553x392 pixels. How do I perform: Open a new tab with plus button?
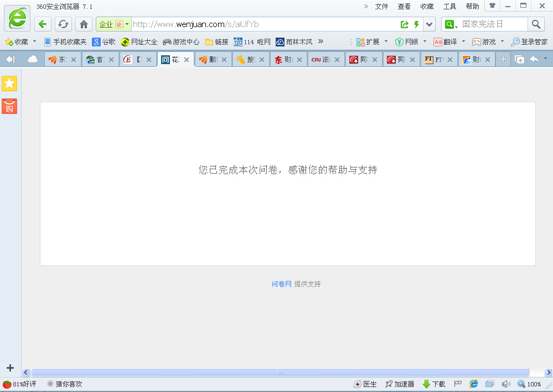tap(503, 60)
